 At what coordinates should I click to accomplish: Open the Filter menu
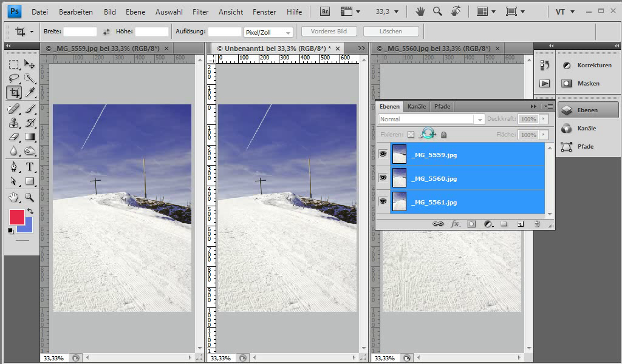click(x=200, y=12)
